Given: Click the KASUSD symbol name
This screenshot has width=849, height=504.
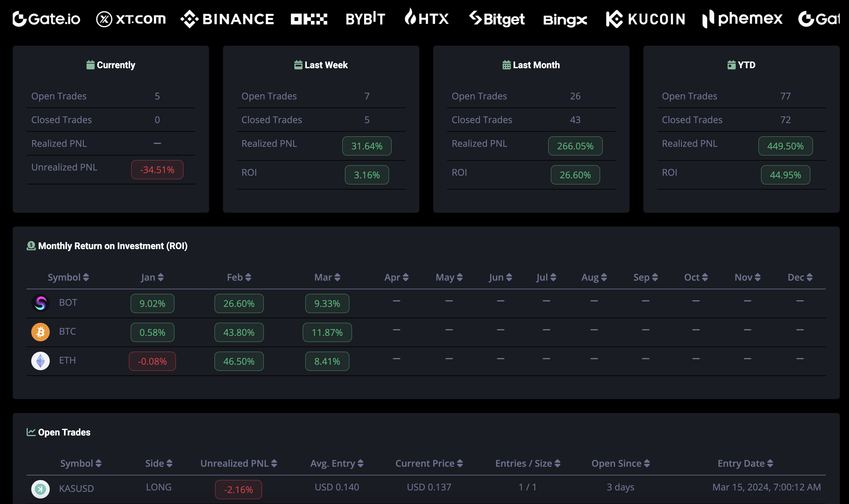Looking at the screenshot, I should (76, 488).
